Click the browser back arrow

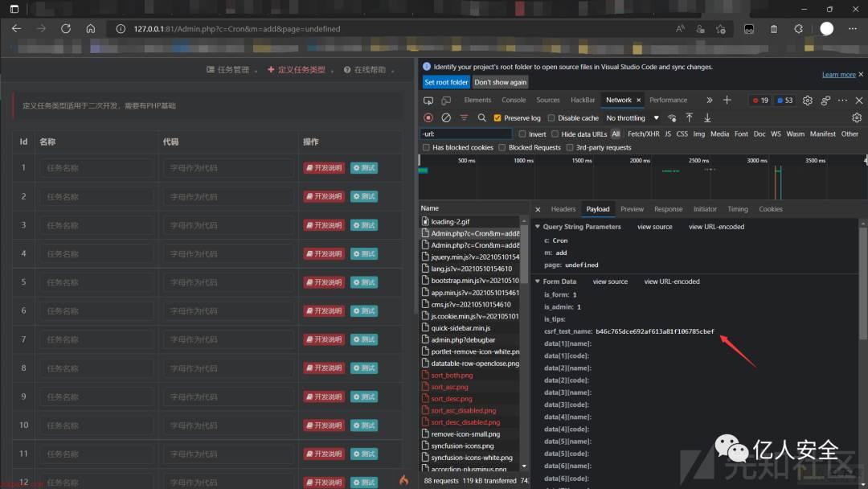pyautogui.click(x=16, y=29)
